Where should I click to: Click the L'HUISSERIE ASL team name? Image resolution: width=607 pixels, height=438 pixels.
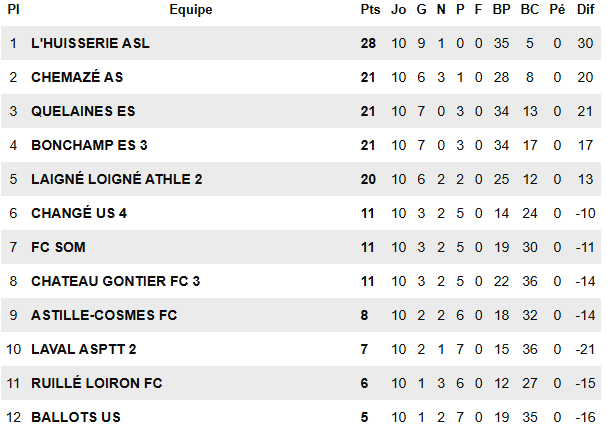click(x=90, y=43)
